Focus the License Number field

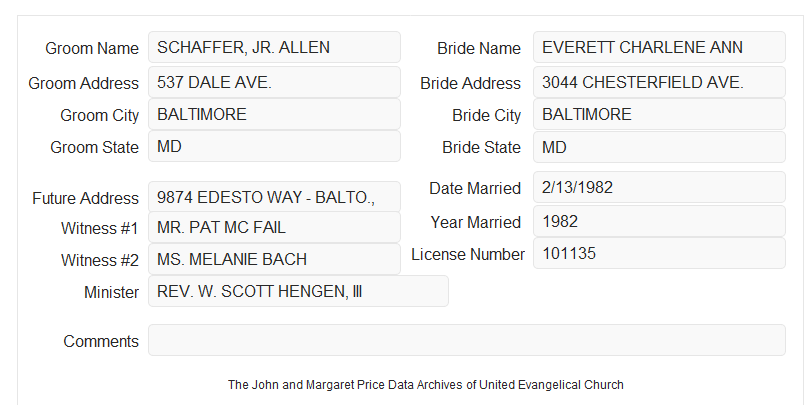[659, 253]
